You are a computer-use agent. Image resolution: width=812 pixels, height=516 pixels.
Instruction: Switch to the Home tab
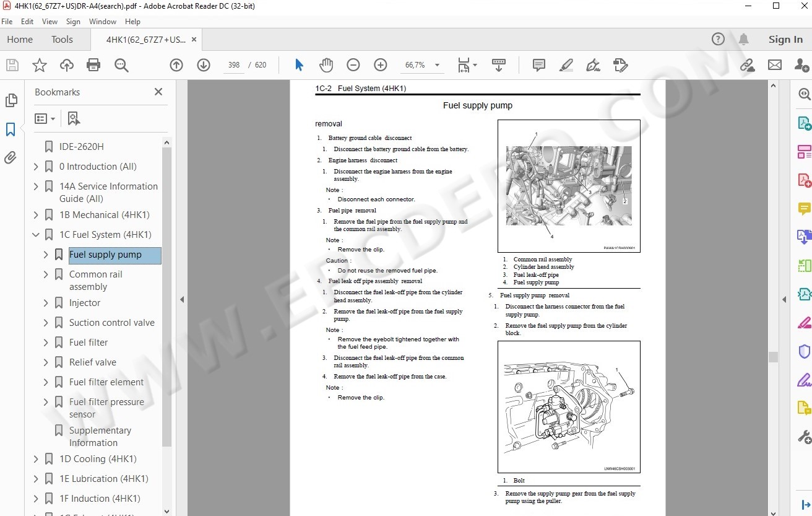[20, 39]
